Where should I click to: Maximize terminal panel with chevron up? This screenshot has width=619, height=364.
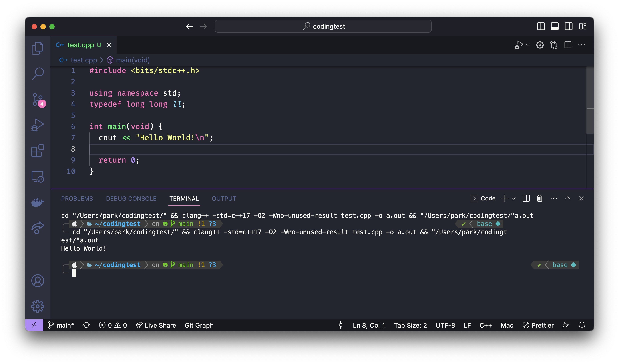click(567, 198)
